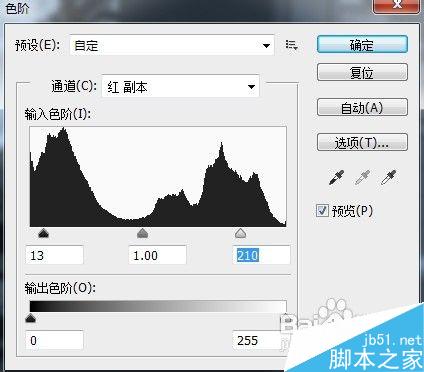Click the output shadow field showing 0

click(x=55, y=340)
